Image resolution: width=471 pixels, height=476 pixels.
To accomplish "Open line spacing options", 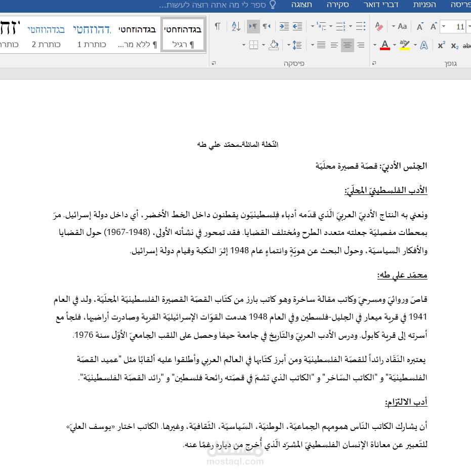I will point(297,45).
